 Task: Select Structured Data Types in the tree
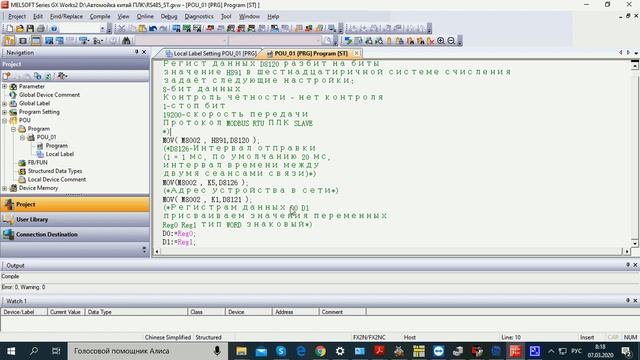click(55, 171)
